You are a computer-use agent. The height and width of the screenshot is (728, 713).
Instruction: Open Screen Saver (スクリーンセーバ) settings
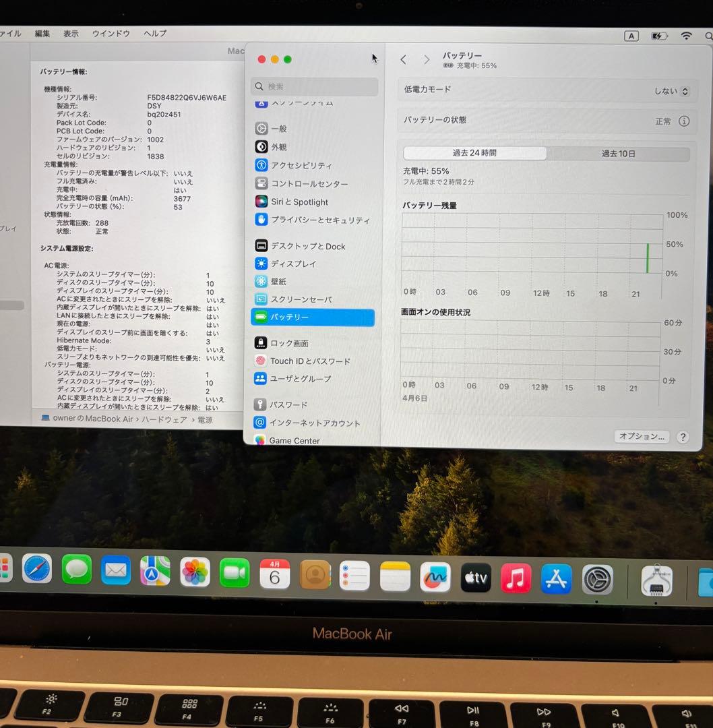[294, 299]
